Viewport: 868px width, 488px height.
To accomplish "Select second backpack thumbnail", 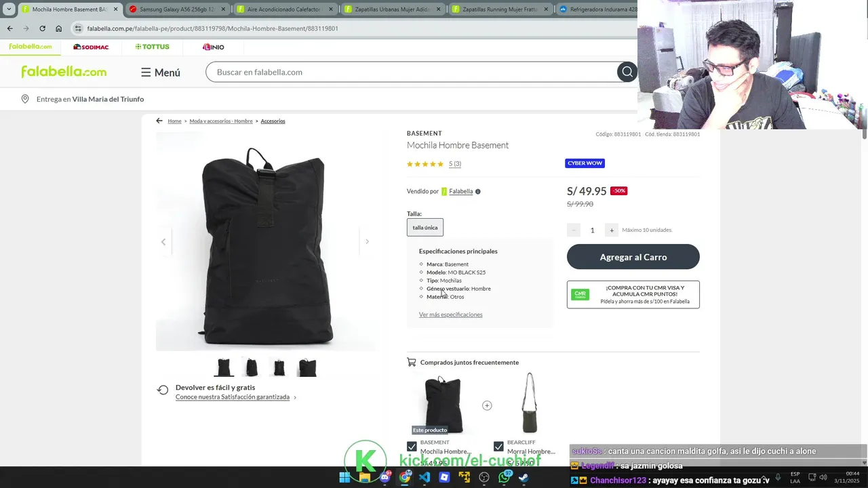I will [x=252, y=367].
